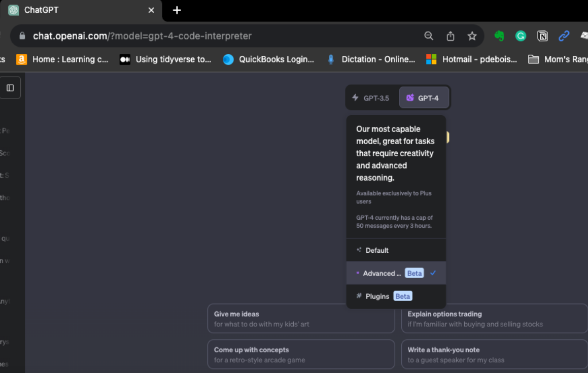Switch to the GPT-3.5 model
The height and width of the screenshot is (373, 588).
[x=371, y=98]
